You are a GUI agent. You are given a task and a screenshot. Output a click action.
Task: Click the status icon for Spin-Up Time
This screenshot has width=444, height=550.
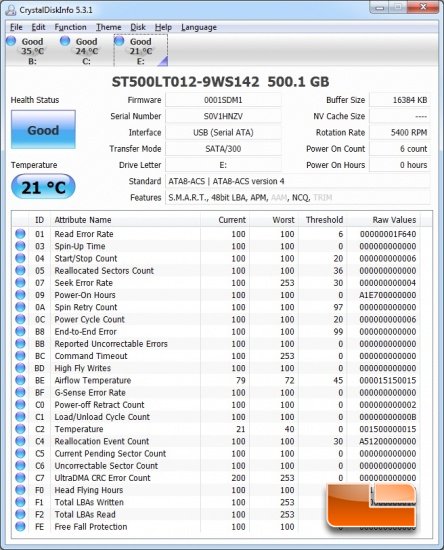(x=20, y=246)
